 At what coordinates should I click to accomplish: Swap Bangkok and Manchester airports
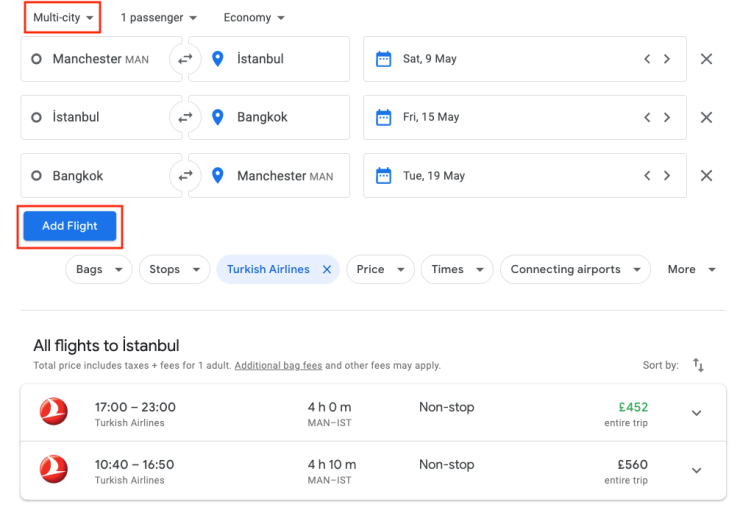(x=185, y=176)
